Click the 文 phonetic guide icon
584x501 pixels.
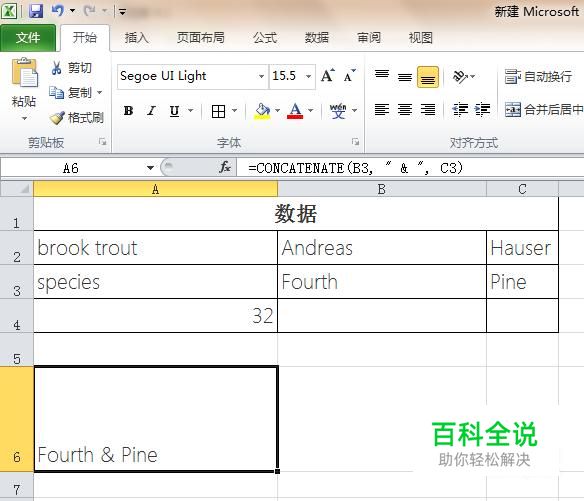pyautogui.click(x=338, y=111)
